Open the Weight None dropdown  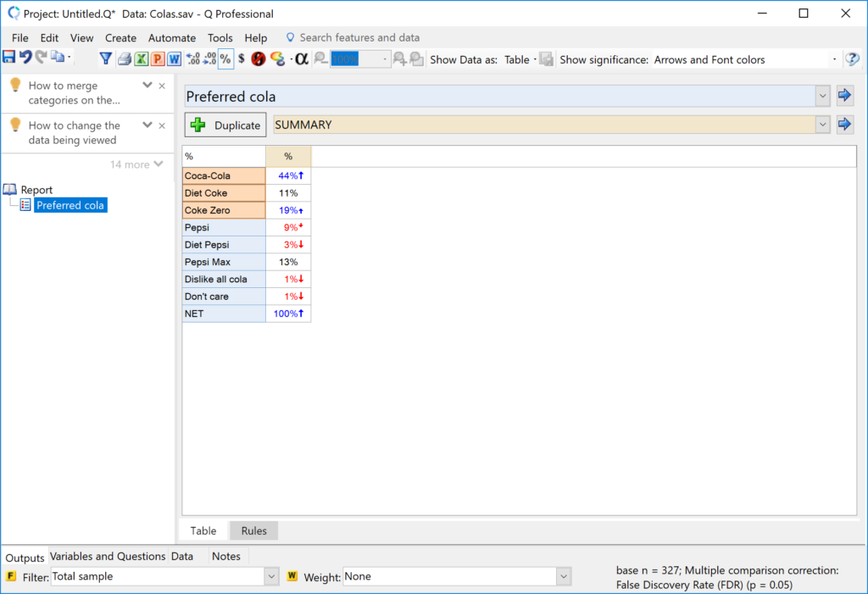564,576
